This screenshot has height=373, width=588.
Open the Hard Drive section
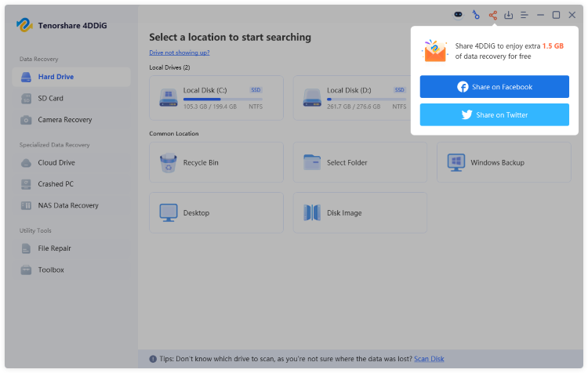click(x=71, y=77)
